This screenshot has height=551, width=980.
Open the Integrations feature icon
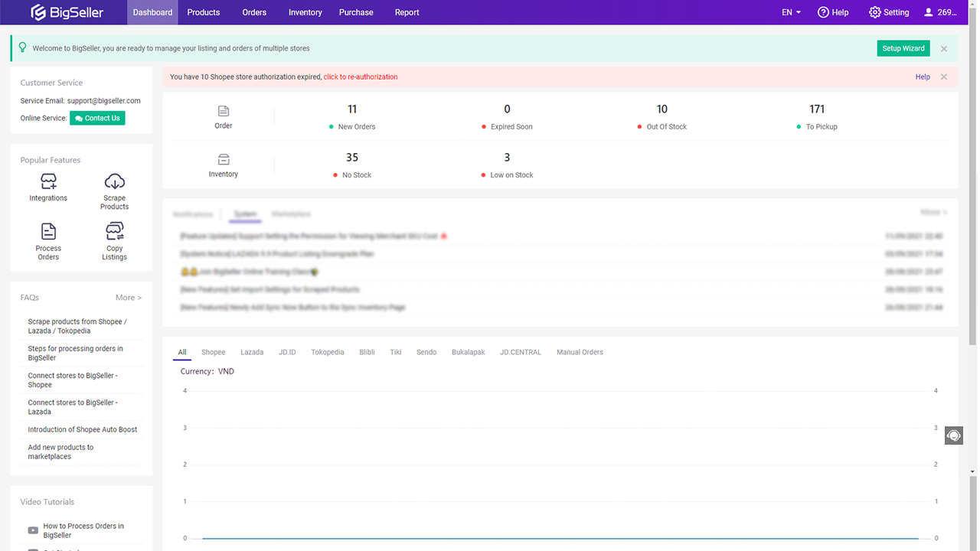[x=48, y=181]
